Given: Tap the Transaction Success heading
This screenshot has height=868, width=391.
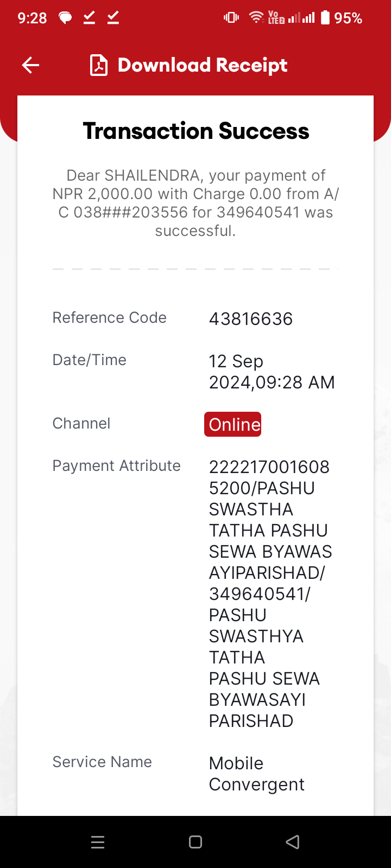Looking at the screenshot, I should 196,131.
